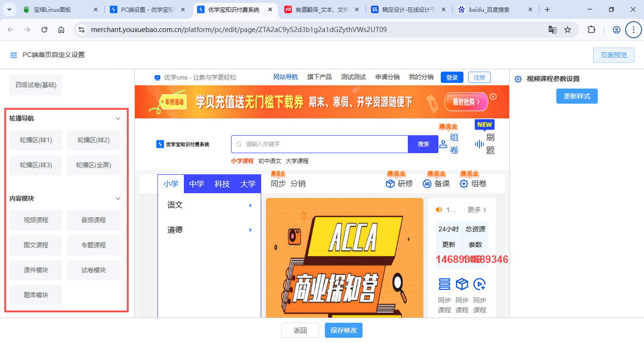The image size is (644, 343).
Task: Expand the 语文 submenu arrow
Action: (x=250, y=205)
